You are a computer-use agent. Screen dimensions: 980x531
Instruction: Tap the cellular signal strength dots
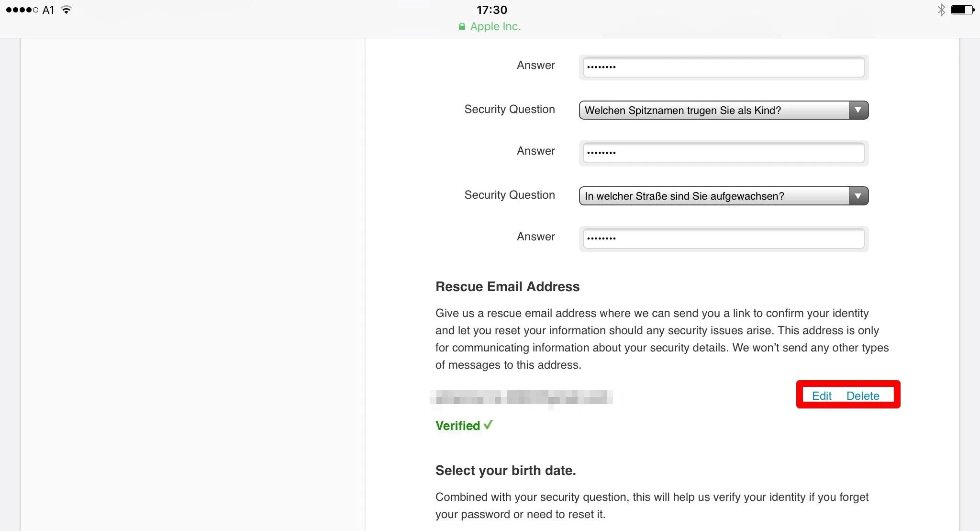[22, 10]
